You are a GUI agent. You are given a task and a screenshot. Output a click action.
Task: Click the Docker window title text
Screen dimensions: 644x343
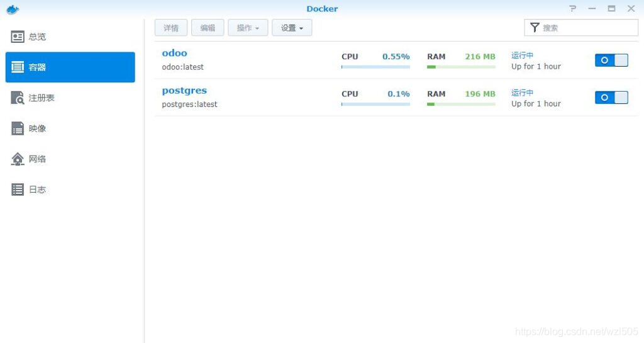click(x=322, y=9)
